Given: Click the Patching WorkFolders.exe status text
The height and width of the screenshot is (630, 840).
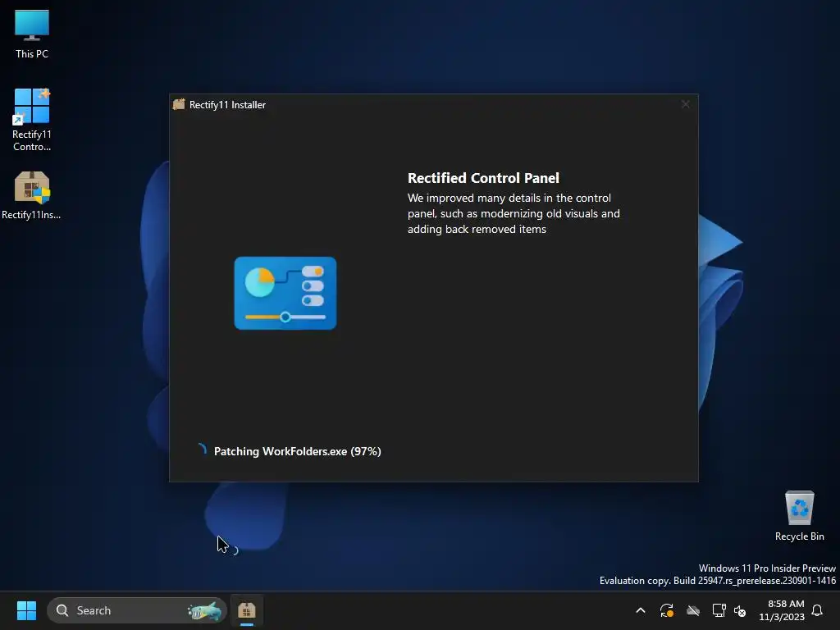Looking at the screenshot, I should [297, 451].
